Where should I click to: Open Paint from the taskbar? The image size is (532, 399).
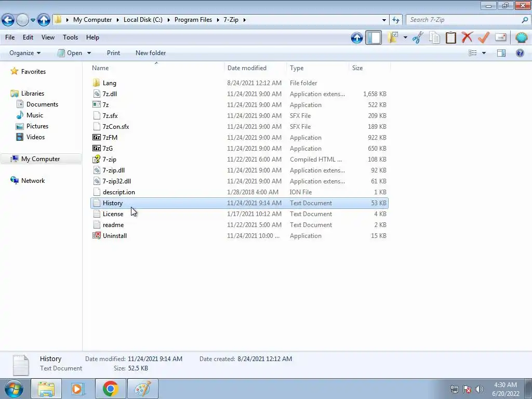coord(142,389)
